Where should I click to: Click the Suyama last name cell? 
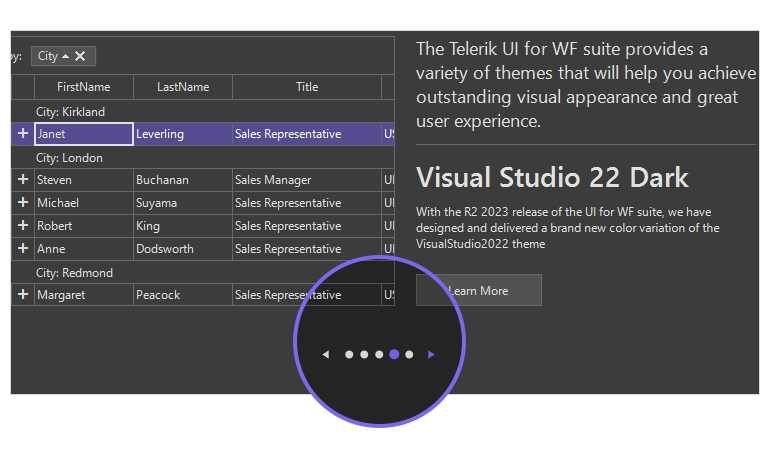pos(183,203)
